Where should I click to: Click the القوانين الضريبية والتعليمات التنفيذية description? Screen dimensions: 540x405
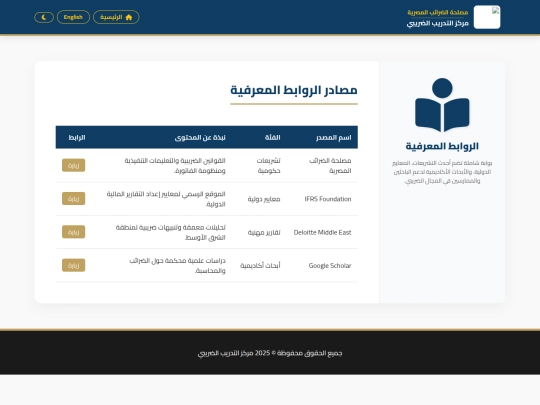coord(175,166)
